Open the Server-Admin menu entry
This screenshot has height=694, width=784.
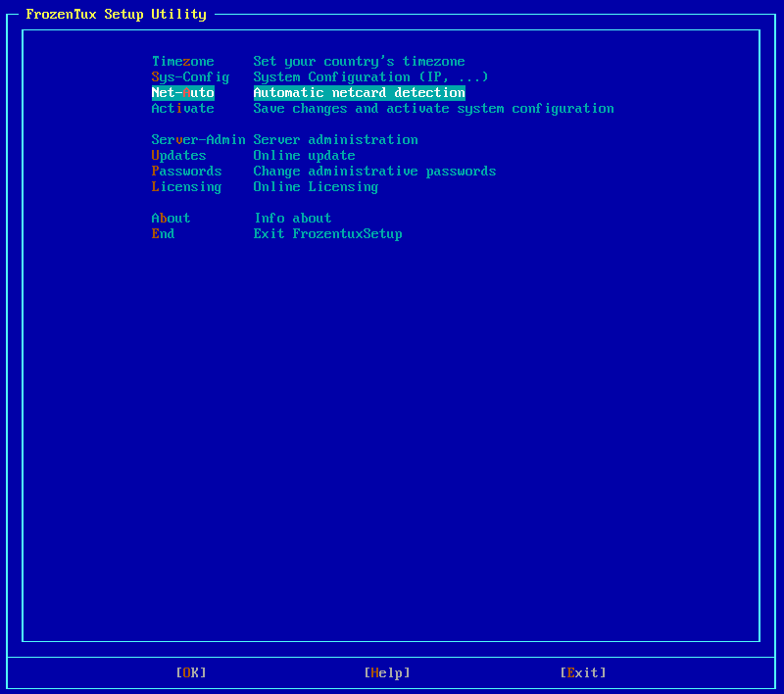click(199, 140)
